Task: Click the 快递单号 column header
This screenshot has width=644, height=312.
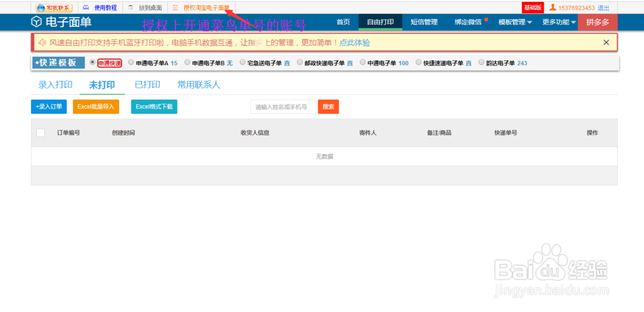Action: click(x=506, y=133)
